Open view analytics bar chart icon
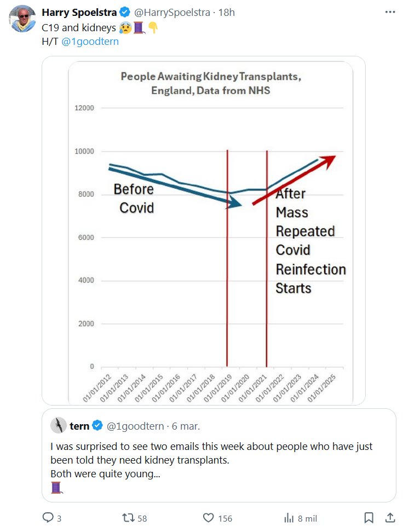403x532 pixels. (289, 518)
